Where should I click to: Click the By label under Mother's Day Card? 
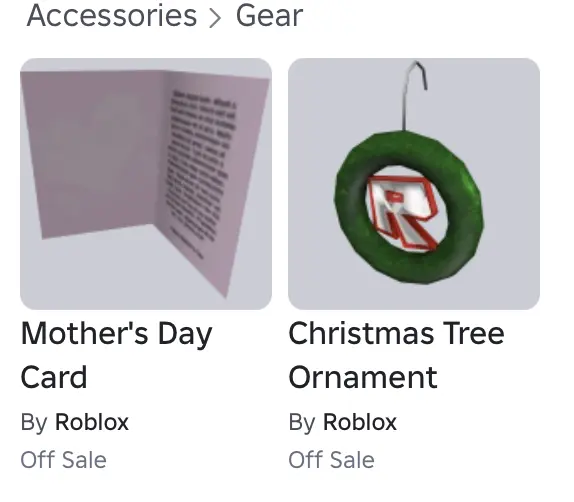(34, 423)
